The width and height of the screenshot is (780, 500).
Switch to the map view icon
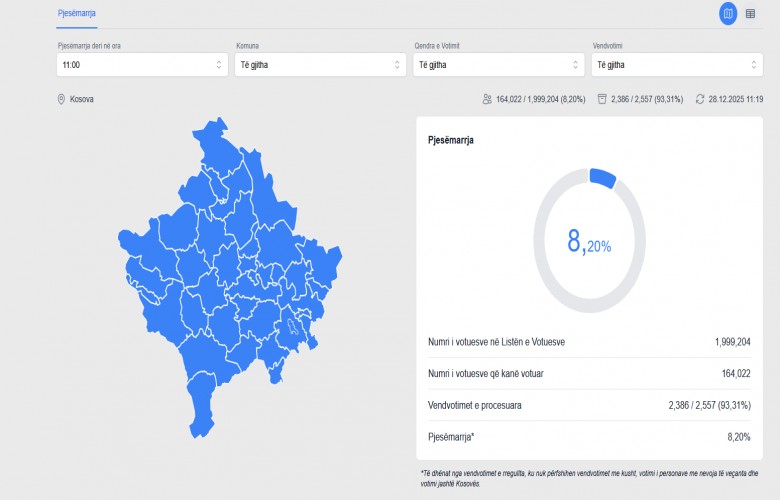(x=728, y=13)
